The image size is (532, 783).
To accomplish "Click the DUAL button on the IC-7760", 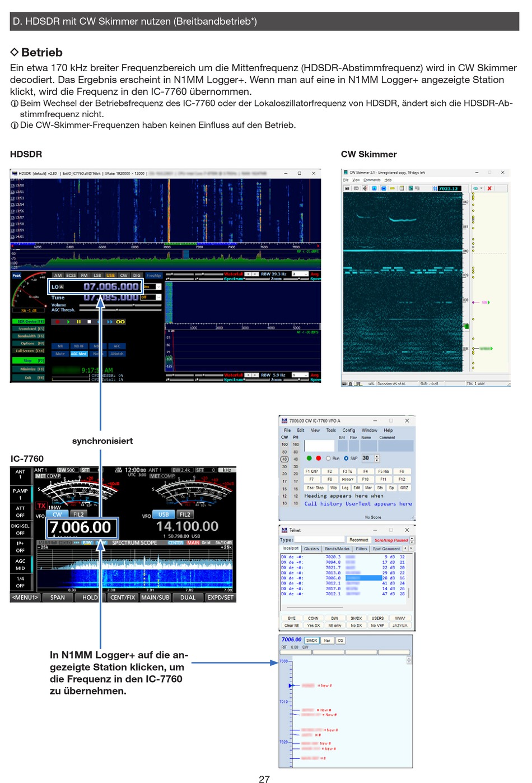I will coord(188,597).
